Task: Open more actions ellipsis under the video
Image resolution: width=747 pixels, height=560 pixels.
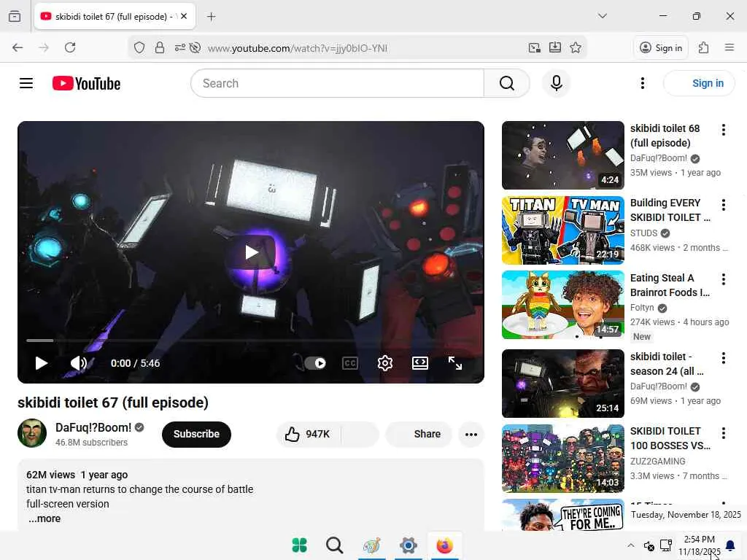Action: (471, 434)
